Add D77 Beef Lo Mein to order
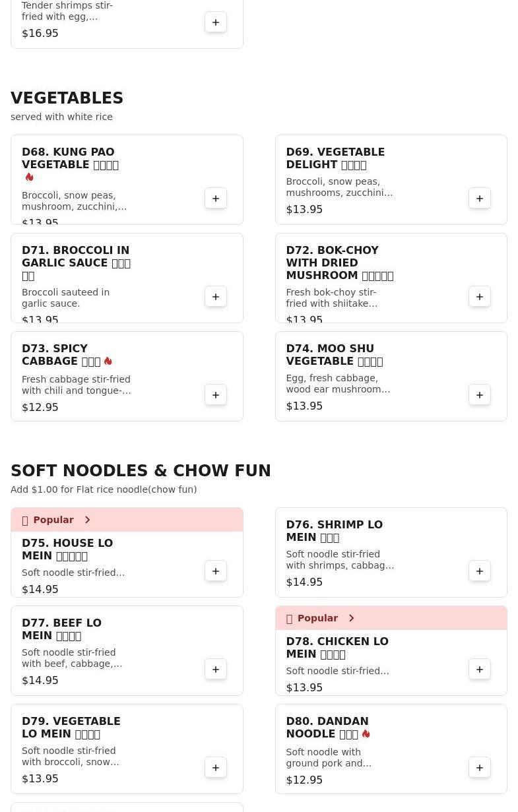This screenshot has height=812, width=518. tap(216, 670)
